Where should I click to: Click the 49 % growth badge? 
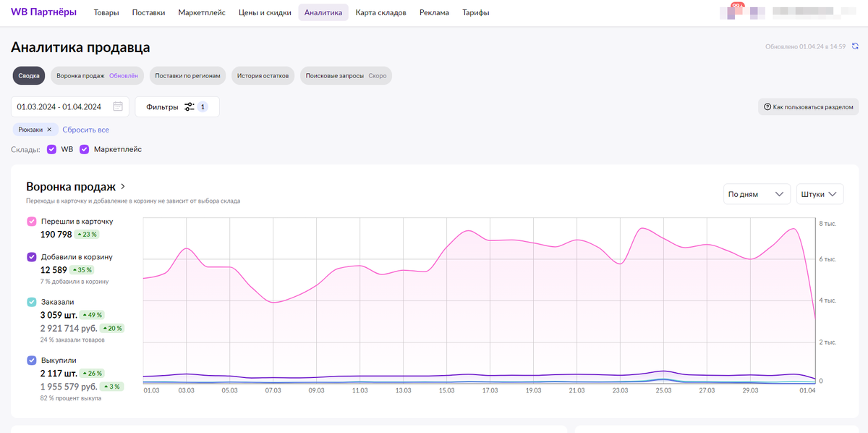pyautogui.click(x=92, y=315)
